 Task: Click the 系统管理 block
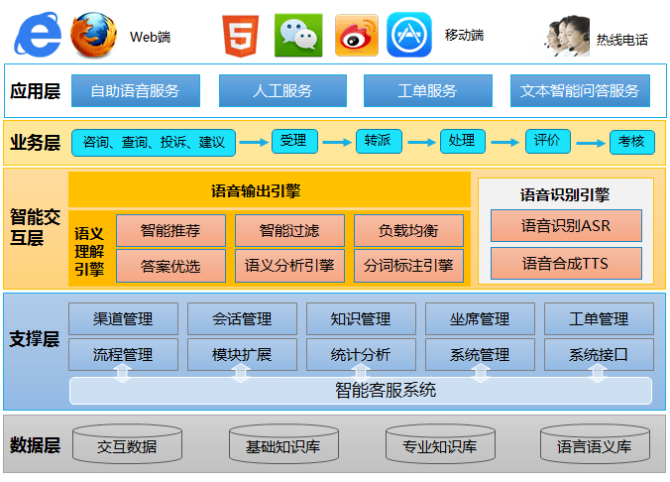[480, 355]
